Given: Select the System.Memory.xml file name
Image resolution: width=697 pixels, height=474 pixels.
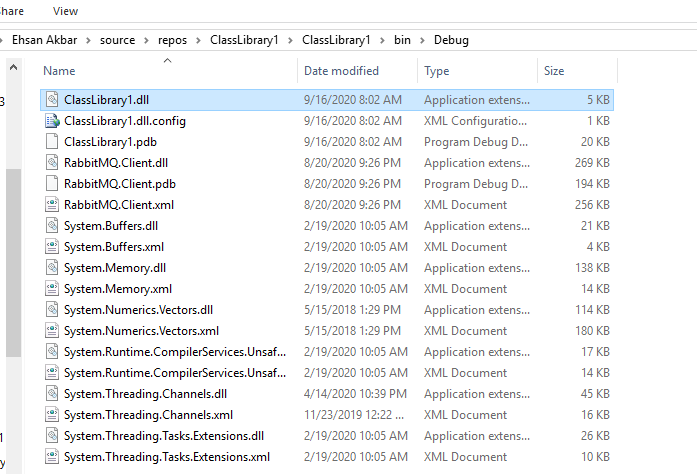Looking at the screenshot, I should (x=118, y=289).
